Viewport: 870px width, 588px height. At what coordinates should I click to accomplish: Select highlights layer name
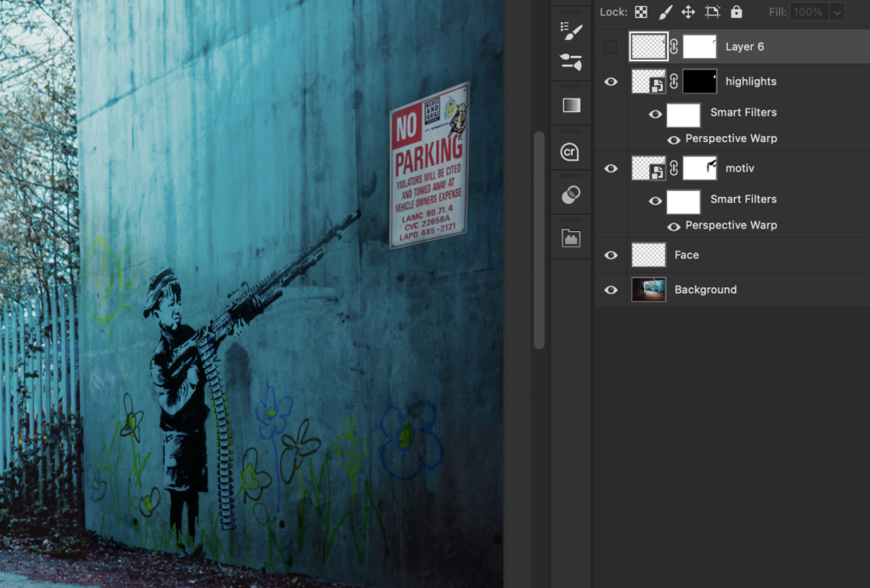tap(751, 82)
